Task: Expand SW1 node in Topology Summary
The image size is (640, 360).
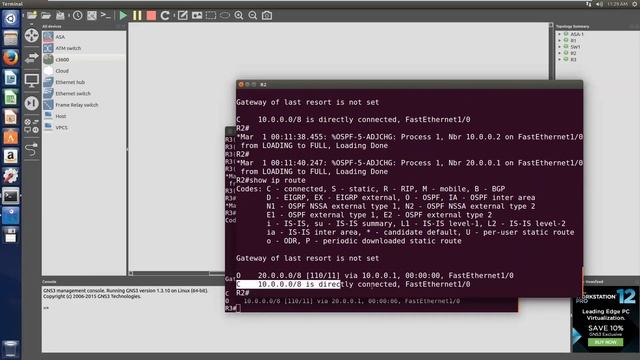Action: pyautogui.click(x=559, y=47)
